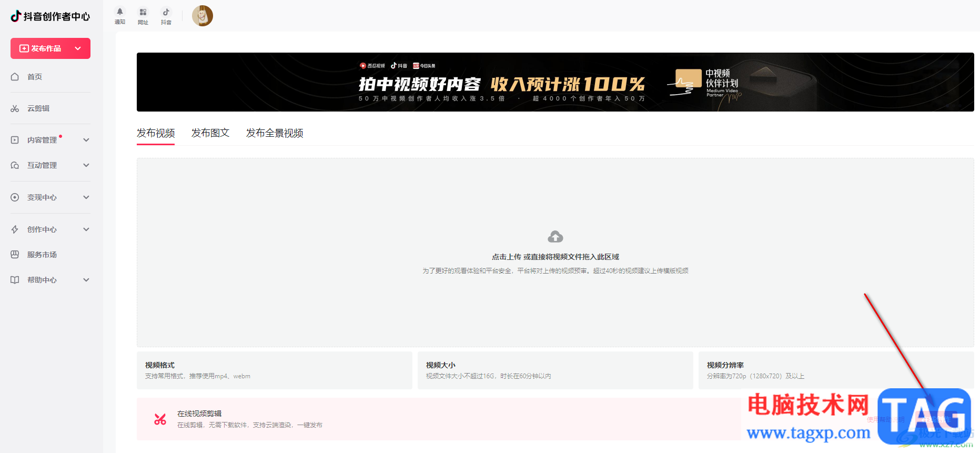Viewport: 980px width, 453px height.
Task: Click the 视频格式 info card
Action: [275, 370]
